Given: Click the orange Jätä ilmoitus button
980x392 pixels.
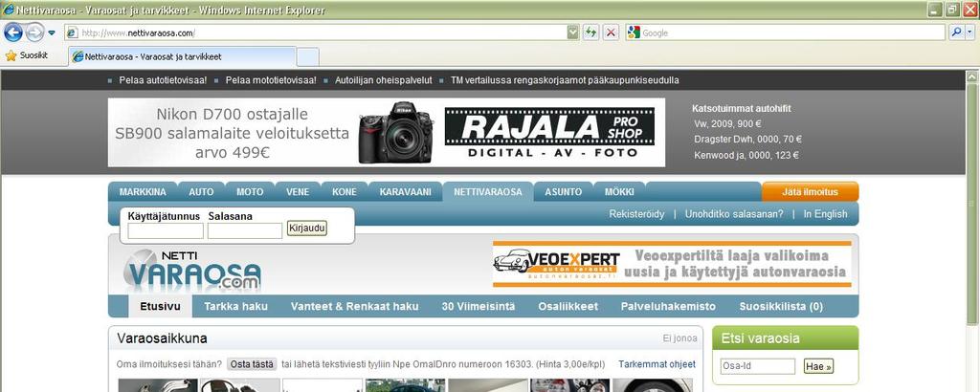Looking at the screenshot, I should 810,191.
